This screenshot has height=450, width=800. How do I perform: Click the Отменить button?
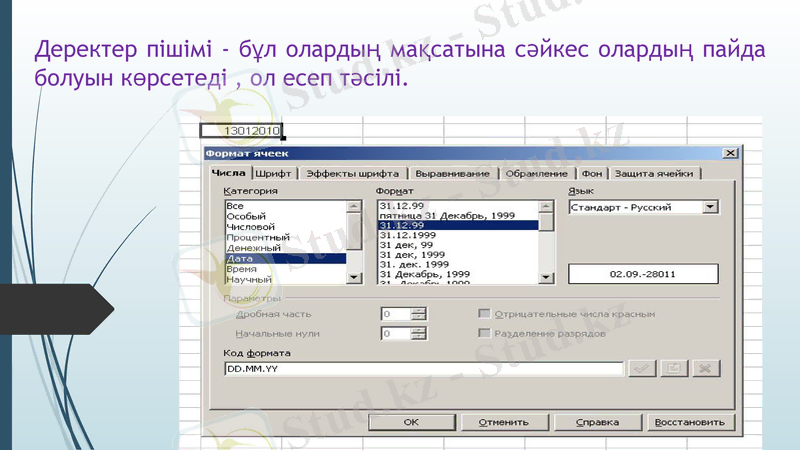504,422
